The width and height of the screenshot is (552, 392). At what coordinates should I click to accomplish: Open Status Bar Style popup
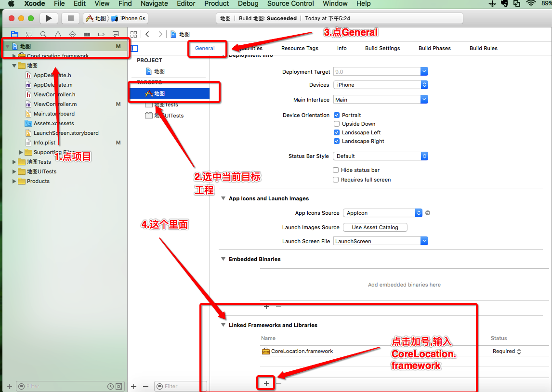[381, 156]
